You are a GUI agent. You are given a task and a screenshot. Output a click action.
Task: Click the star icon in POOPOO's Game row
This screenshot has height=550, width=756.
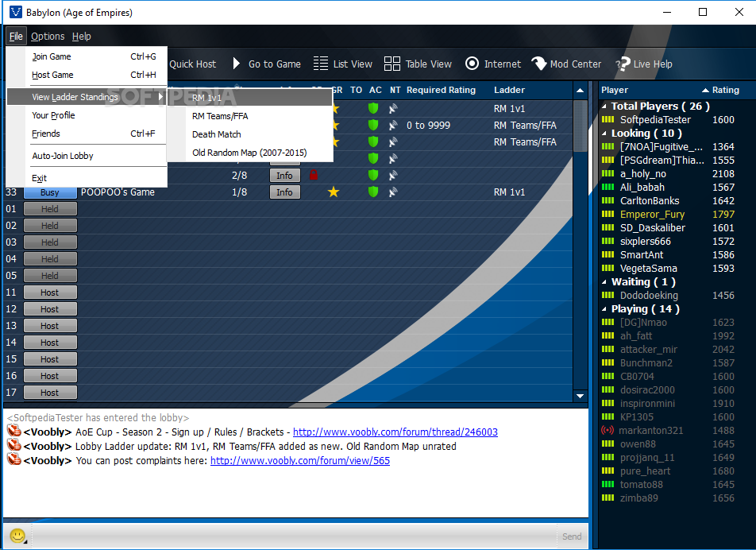(x=334, y=192)
